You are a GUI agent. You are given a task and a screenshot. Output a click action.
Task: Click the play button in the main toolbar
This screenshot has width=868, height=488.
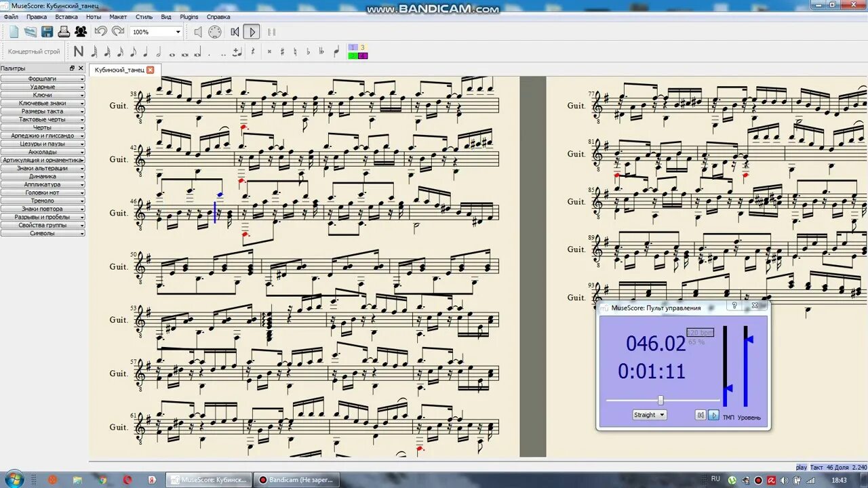[252, 32]
